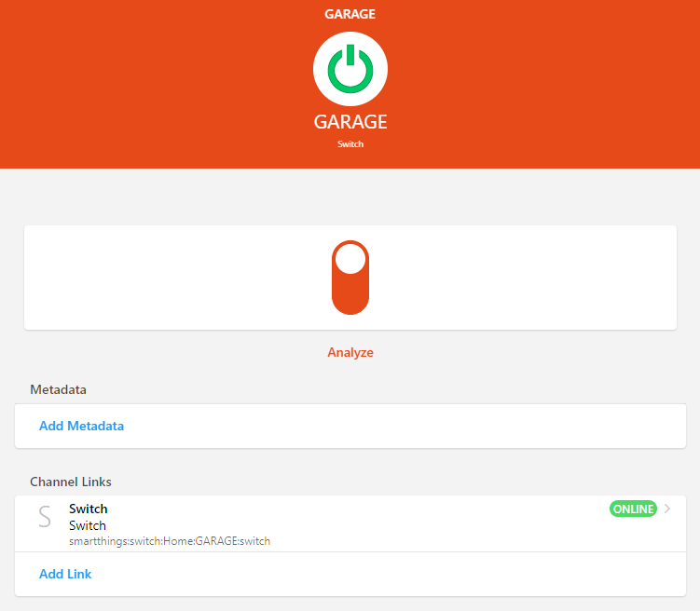Screen dimensions: 700x611
Task: Open Analyze for the GARAGE item
Action: [350, 353]
